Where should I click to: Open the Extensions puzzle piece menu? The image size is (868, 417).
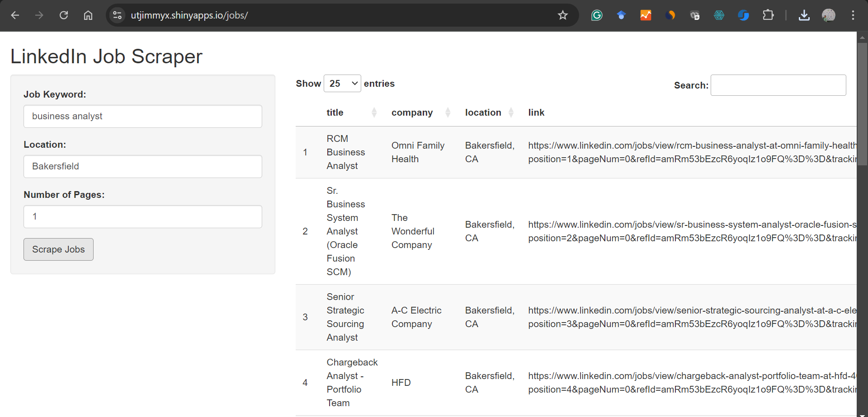click(768, 15)
